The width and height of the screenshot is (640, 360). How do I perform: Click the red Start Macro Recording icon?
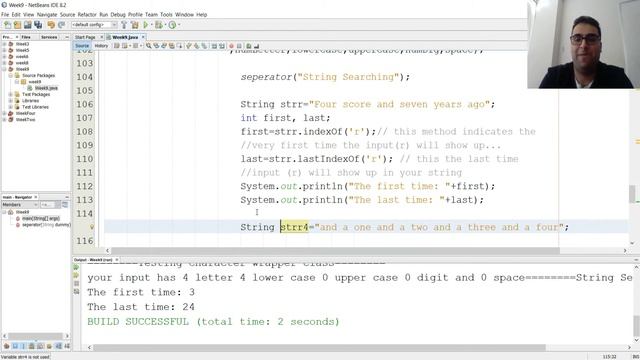[x=231, y=46]
